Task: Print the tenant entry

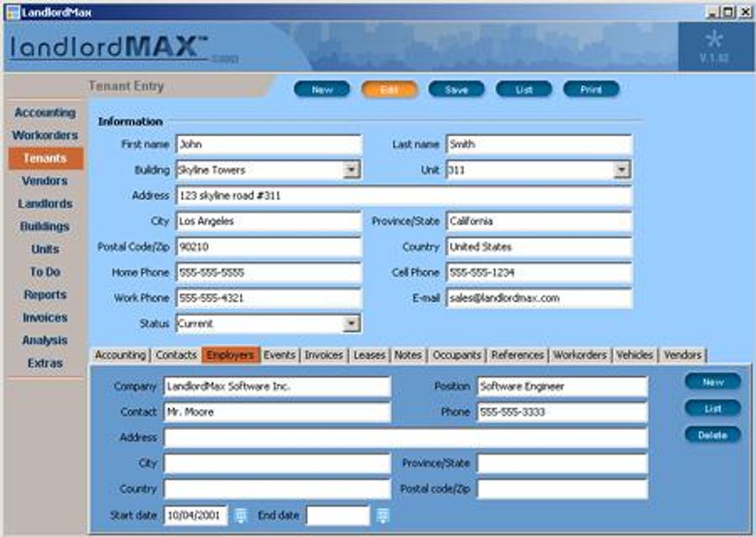Action: click(591, 89)
